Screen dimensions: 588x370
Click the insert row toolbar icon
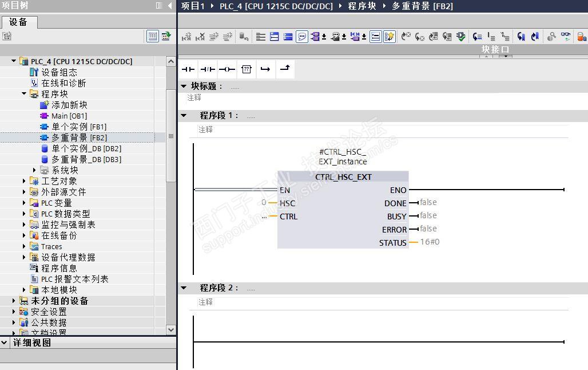(x=213, y=37)
